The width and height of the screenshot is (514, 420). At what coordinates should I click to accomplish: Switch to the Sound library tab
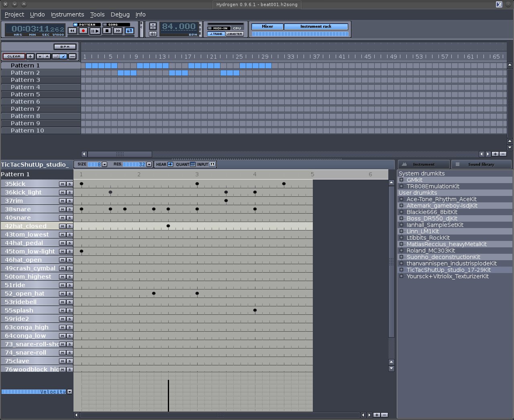point(481,164)
